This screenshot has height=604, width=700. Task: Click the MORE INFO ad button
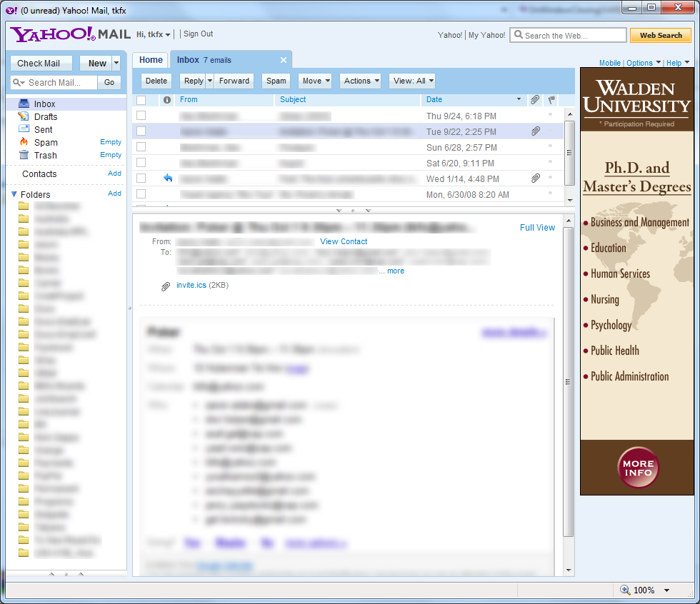click(638, 468)
